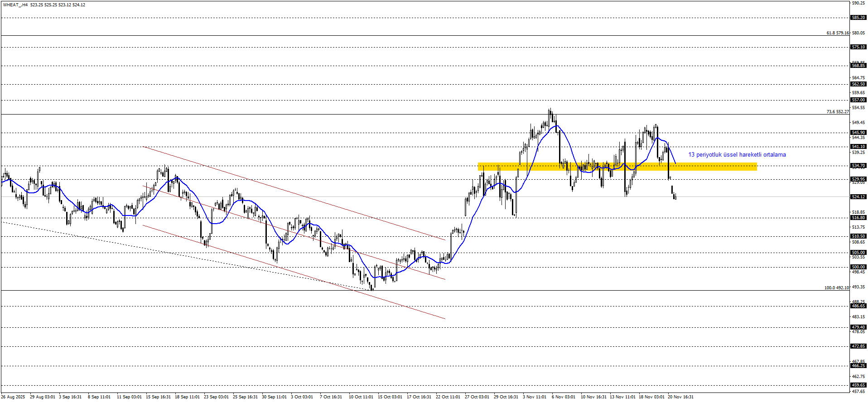Viewport: 868px width, 402px height.
Task: Click the 479.40 price level marker
Action: 858,327
